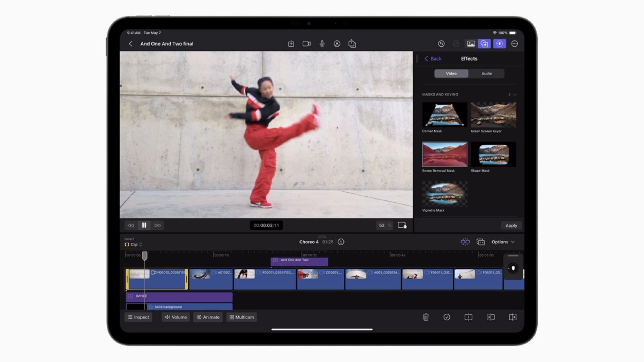Open the Inspect panel

point(138,317)
